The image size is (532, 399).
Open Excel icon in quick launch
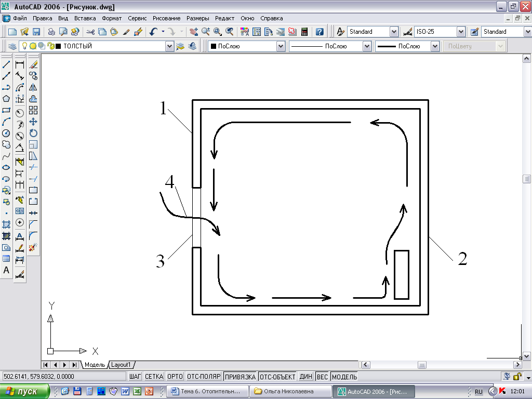click(137, 392)
